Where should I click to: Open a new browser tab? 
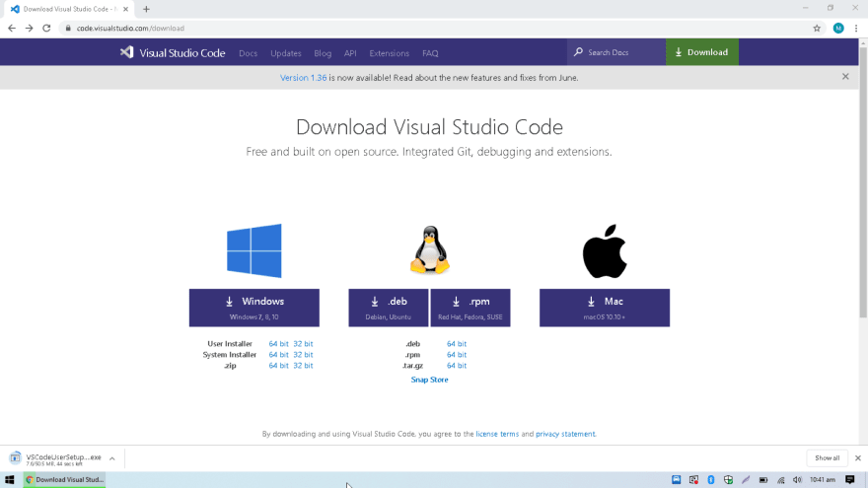pyautogui.click(x=146, y=9)
